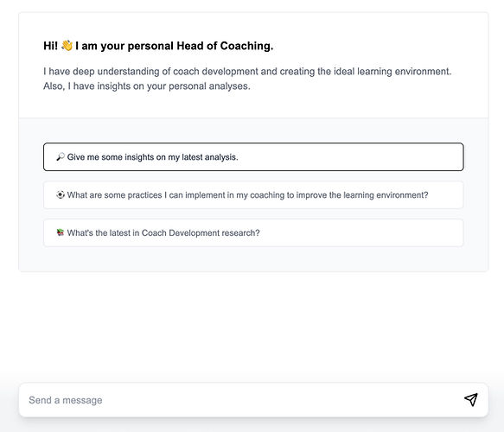Click the 'Hi!' greeting word
504x432 pixels.
coord(50,46)
